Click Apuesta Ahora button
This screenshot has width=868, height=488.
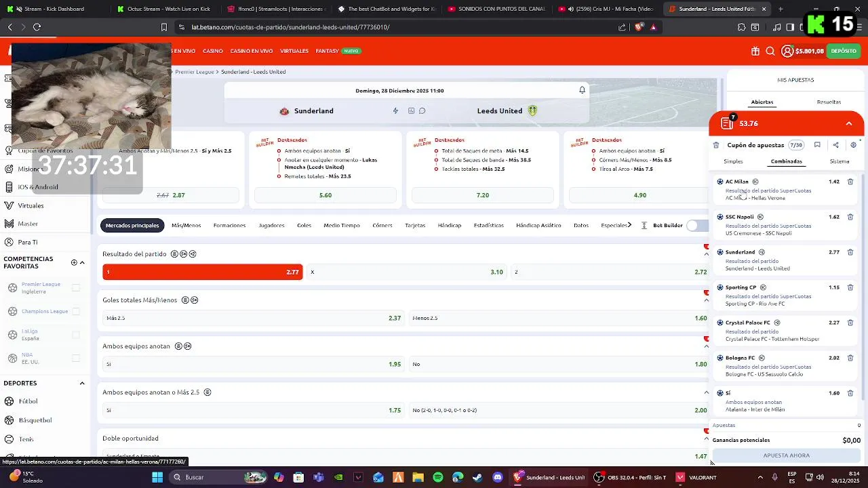[787, 455]
